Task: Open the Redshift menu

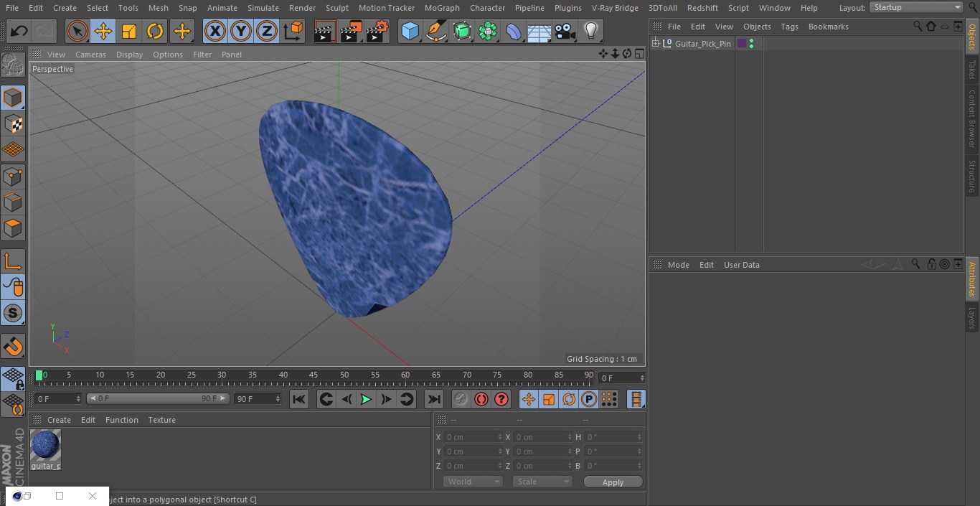Action: (702, 8)
